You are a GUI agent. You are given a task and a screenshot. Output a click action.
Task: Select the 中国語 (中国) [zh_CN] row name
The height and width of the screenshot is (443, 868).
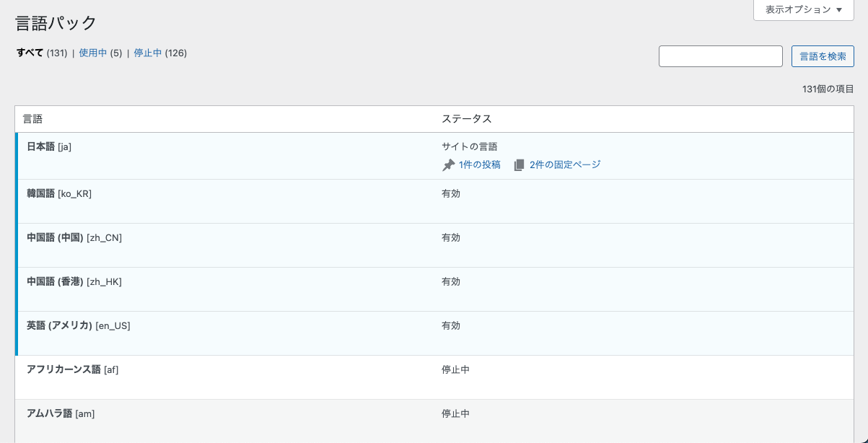pos(74,237)
